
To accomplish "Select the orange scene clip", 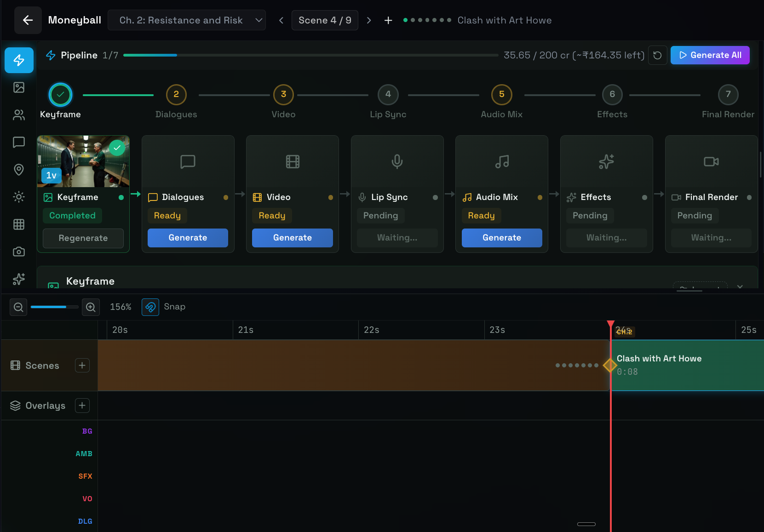I will 353,366.
